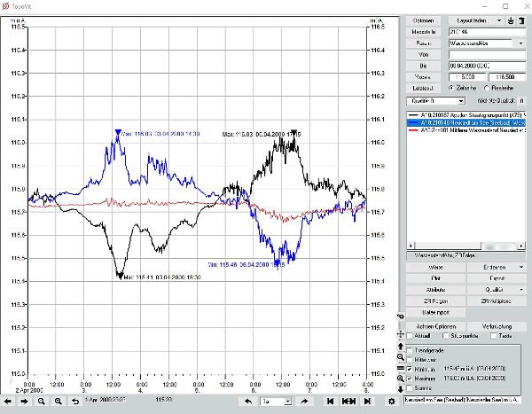Click the right arrow pan button in bottom toolbar

tap(24, 402)
